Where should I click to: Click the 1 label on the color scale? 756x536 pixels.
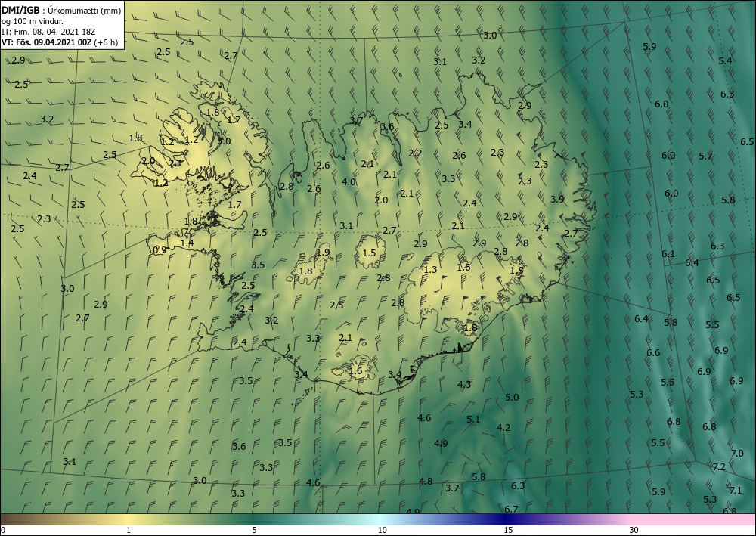coord(129,531)
